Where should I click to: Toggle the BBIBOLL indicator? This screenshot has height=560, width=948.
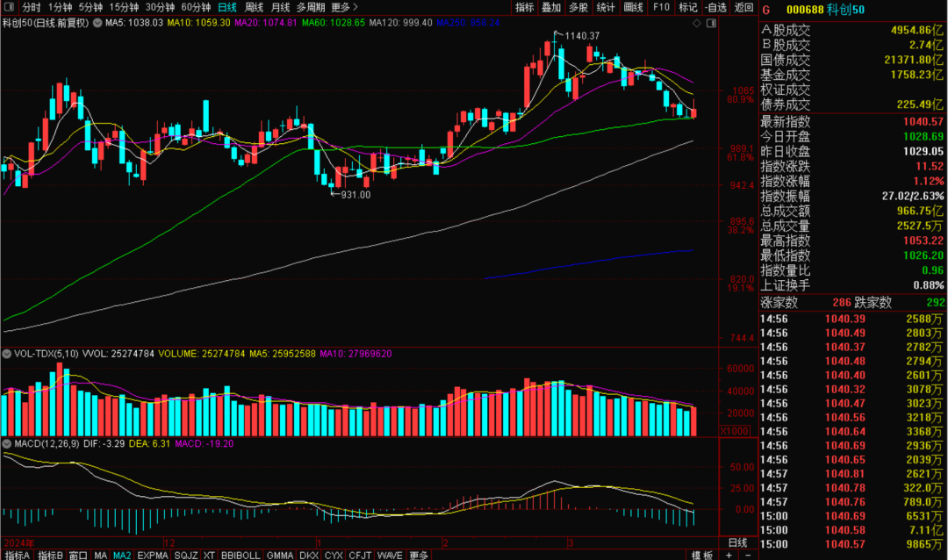[x=241, y=555]
